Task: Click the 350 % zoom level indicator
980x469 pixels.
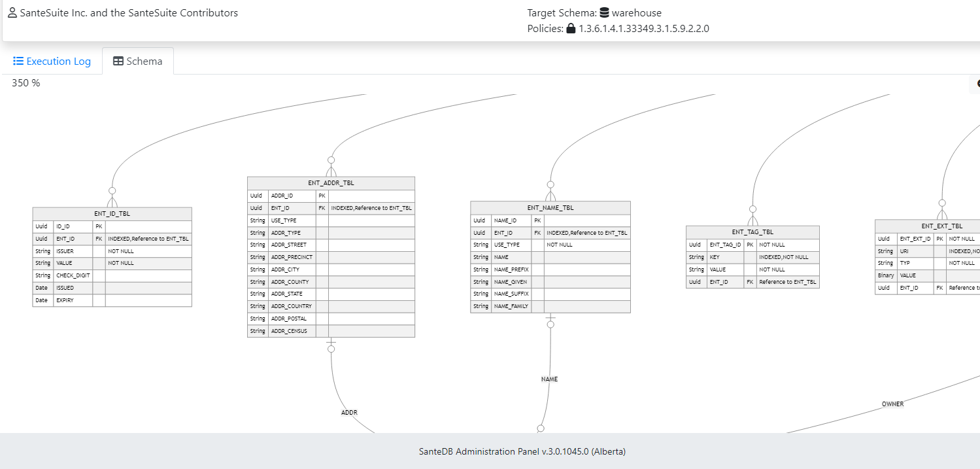Action: (x=26, y=83)
